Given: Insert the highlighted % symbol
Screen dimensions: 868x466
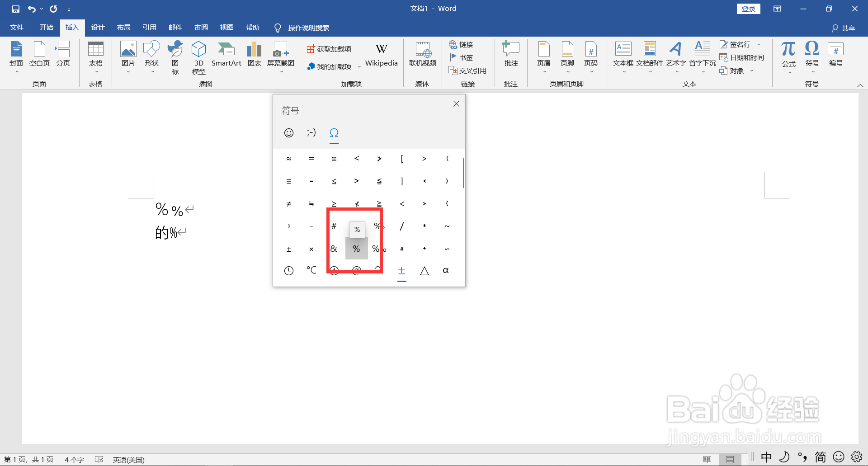Looking at the screenshot, I should pos(357,249).
